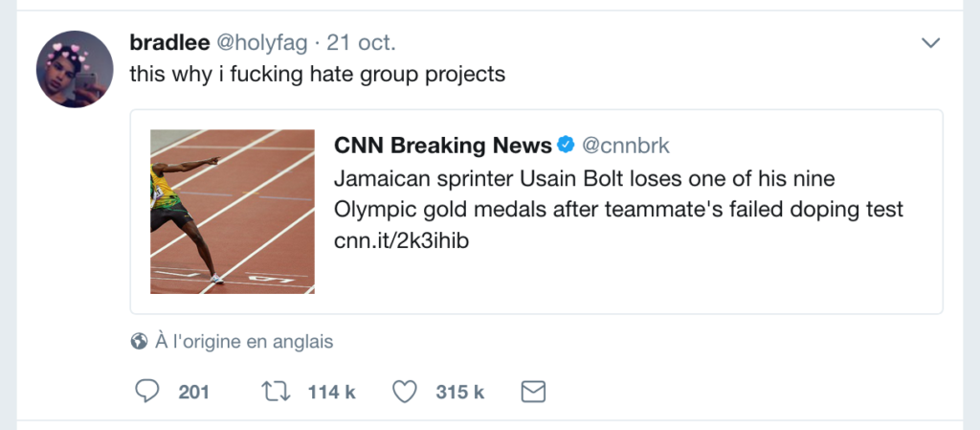View the 201 replies count

[x=193, y=392]
